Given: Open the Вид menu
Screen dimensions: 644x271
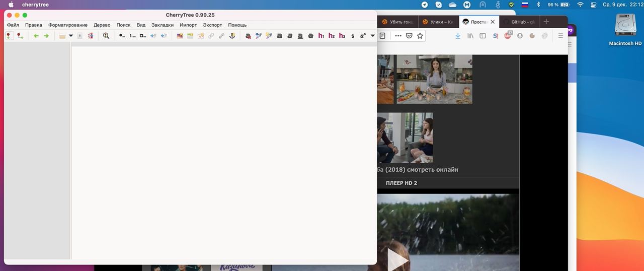Looking at the screenshot, I should (x=141, y=25).
